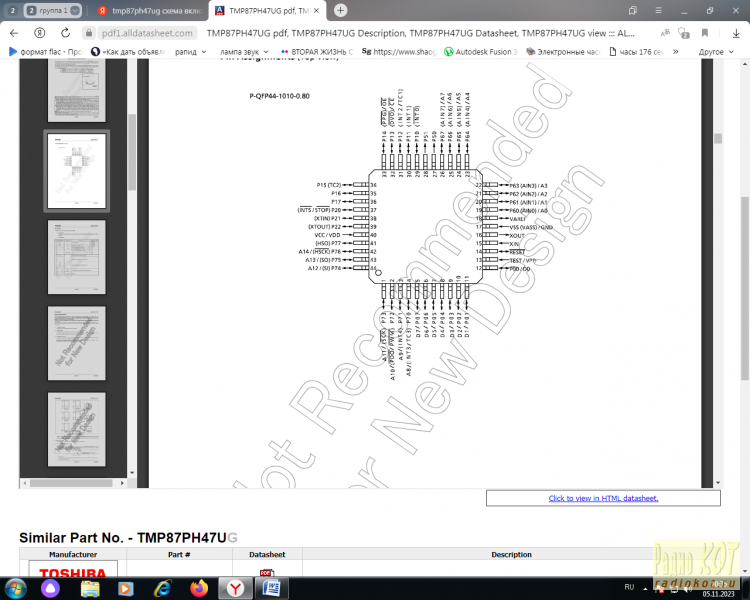Viewport: 750px width, 600px height.
Task: Open Microsoft Word from taskbar
Action: click(271, 588)
